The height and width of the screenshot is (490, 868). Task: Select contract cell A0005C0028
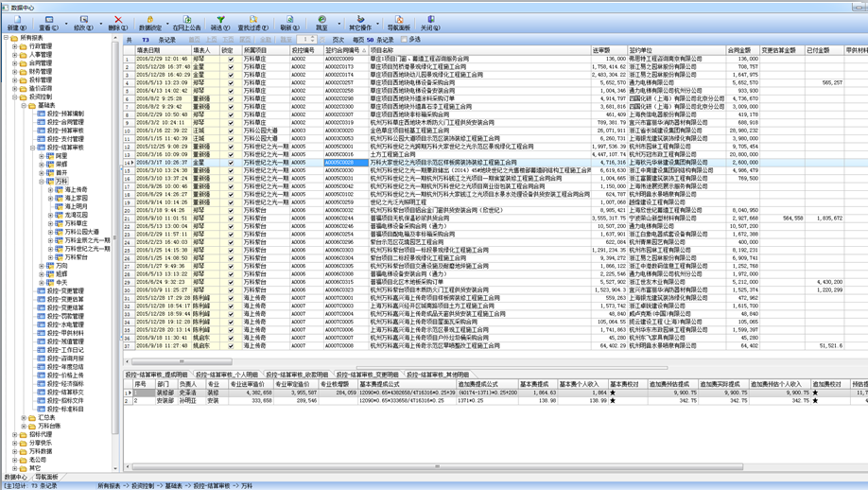click(346, 162)
